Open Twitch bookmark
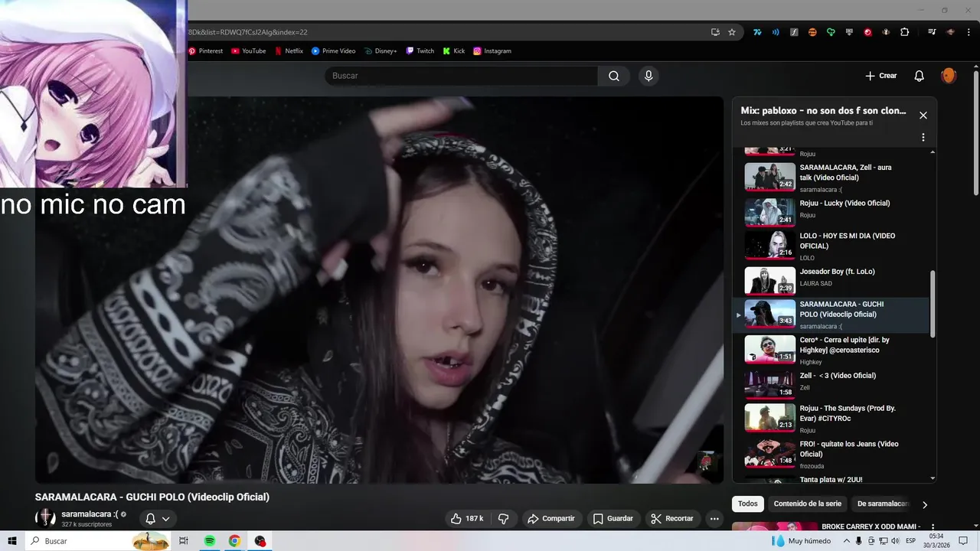 tap(420, 51)
